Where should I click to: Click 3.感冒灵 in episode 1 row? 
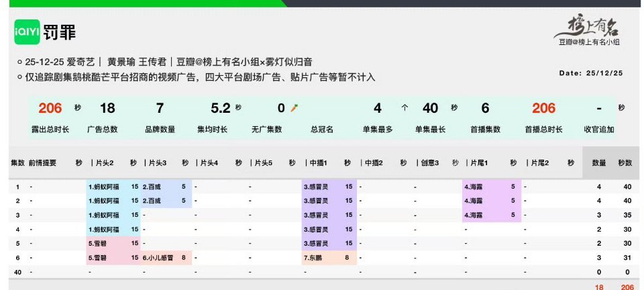316,187
